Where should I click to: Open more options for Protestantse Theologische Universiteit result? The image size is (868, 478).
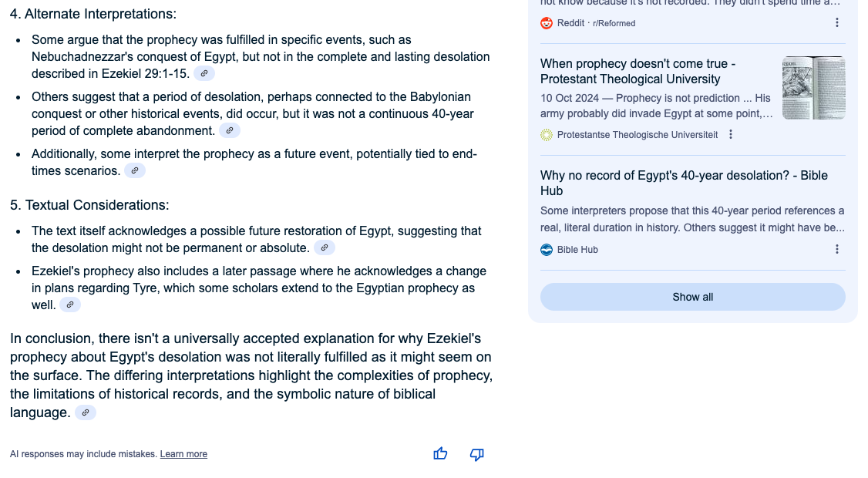point(731,135)
